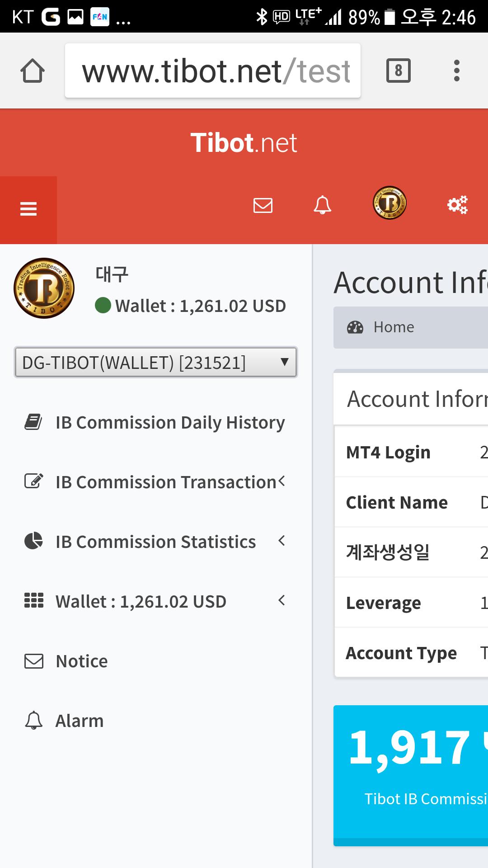Screen dimensions: 488x868
Task: Tap the gallery notification icon in status bar
Action: click(75, 17)
